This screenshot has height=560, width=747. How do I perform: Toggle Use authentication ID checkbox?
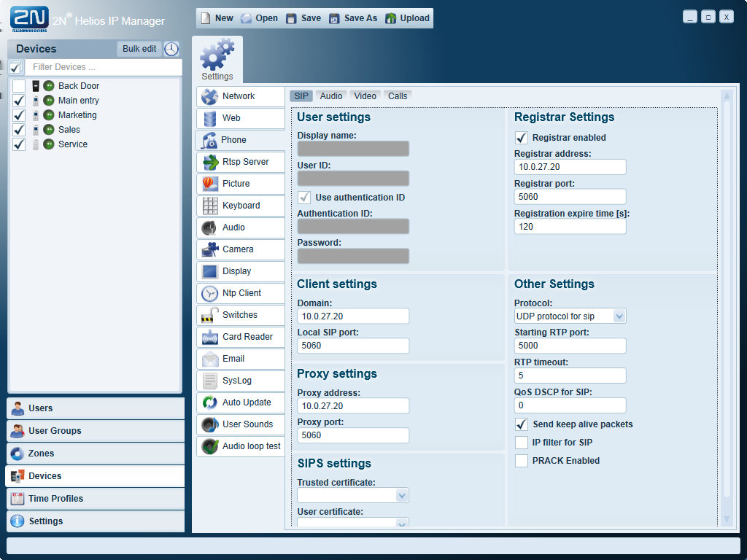click(304, 198)
